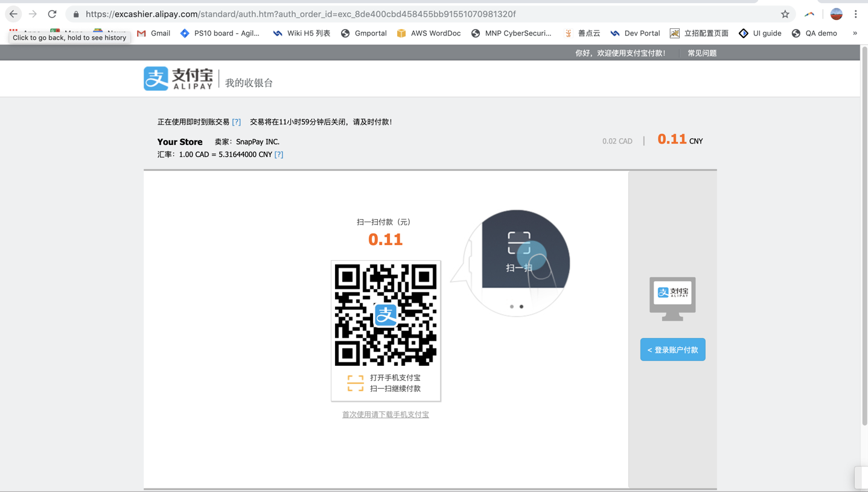Open the colorful extension icon beside the star
This screenshot has width=868, height=492.
pos(809,14)
